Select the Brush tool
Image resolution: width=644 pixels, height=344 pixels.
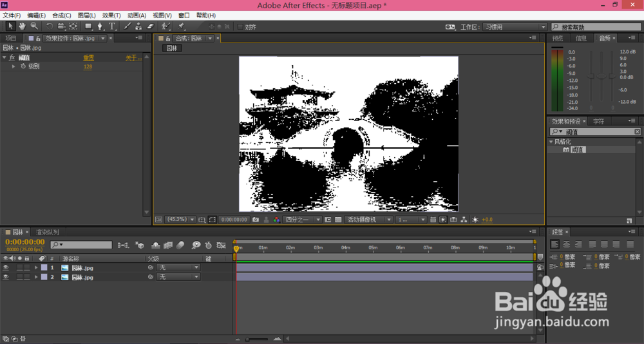(128, 26)
